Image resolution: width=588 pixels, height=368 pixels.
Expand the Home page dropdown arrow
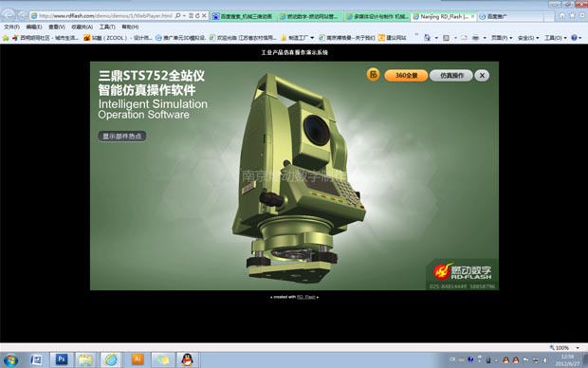[x=436, y=38]
